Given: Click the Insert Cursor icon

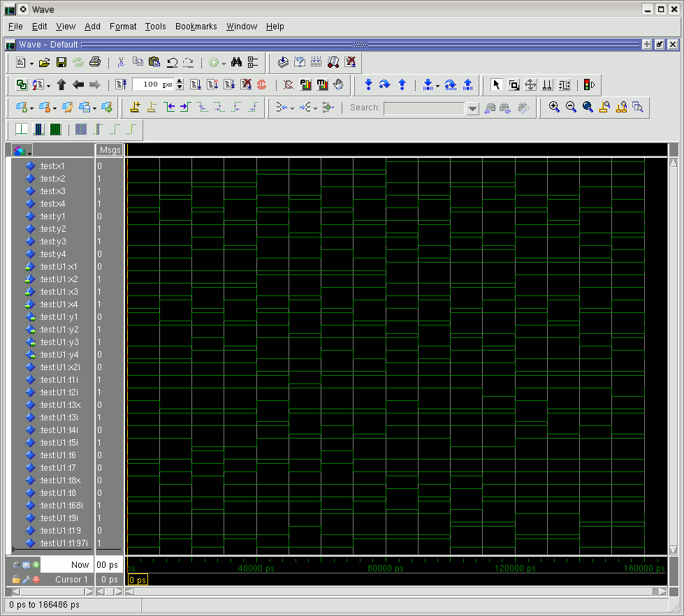Looking at the screenshot, I should click(x=136, y=108).
